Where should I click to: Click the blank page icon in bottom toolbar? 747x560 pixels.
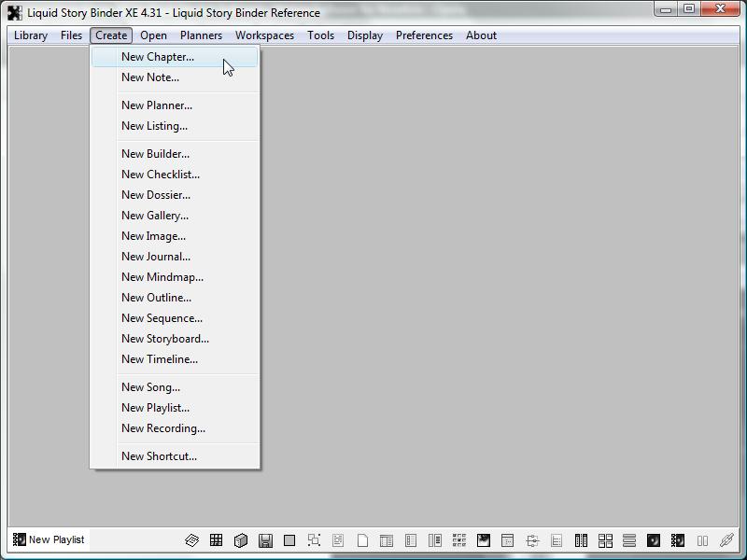(x=362, y=540)
